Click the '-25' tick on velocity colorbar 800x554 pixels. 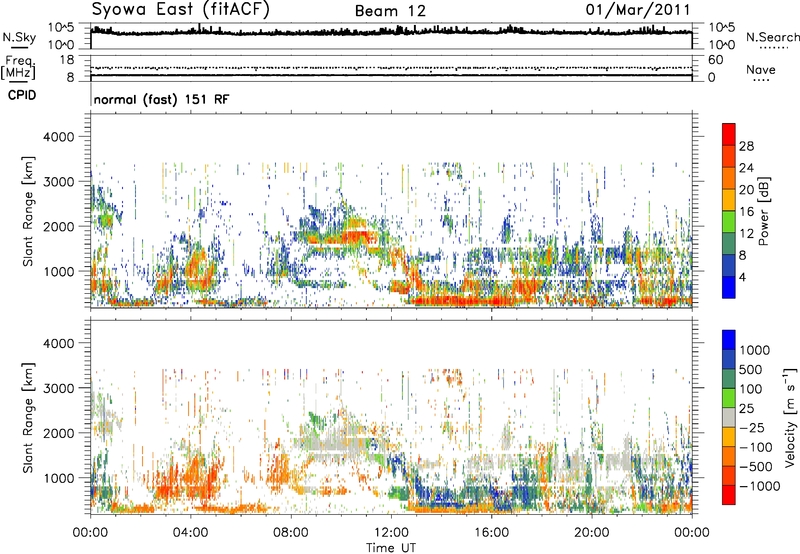[x=752, y=427]
